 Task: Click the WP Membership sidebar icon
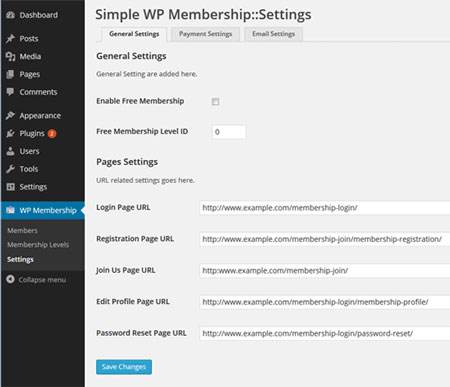[10, 210]
